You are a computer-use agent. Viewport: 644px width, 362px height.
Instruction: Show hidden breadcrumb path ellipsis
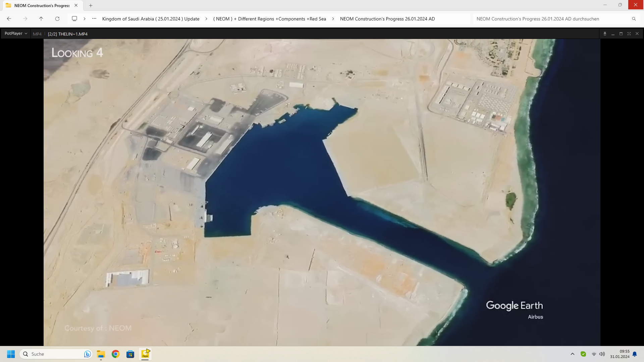tap(94, 19)
